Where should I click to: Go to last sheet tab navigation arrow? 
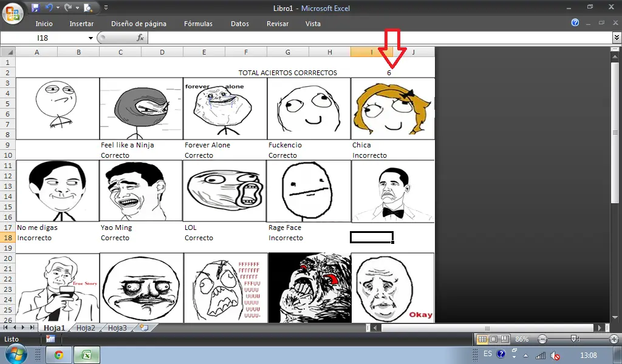pos(32,328)
